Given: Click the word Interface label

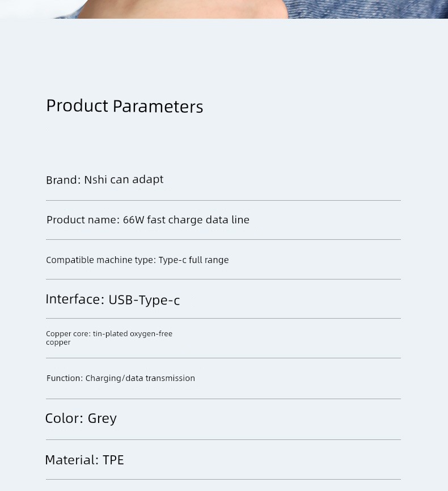Looking at the screenshot, I should pos(73,299).
